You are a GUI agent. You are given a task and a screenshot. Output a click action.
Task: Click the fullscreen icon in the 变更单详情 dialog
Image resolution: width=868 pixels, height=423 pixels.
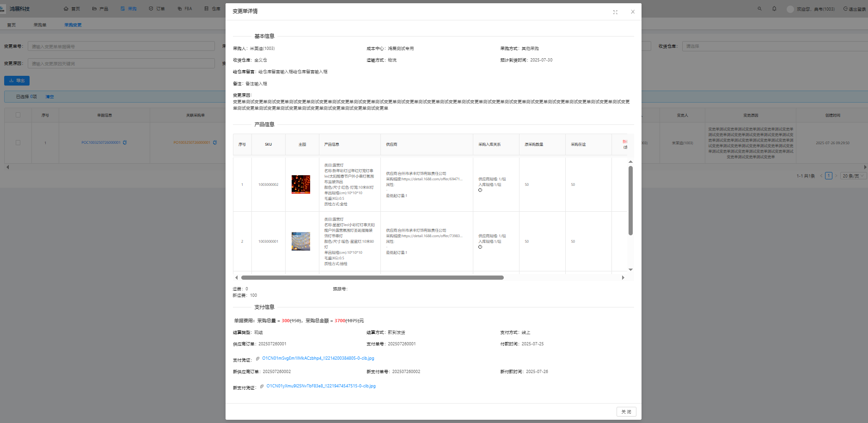pos(615,12)
